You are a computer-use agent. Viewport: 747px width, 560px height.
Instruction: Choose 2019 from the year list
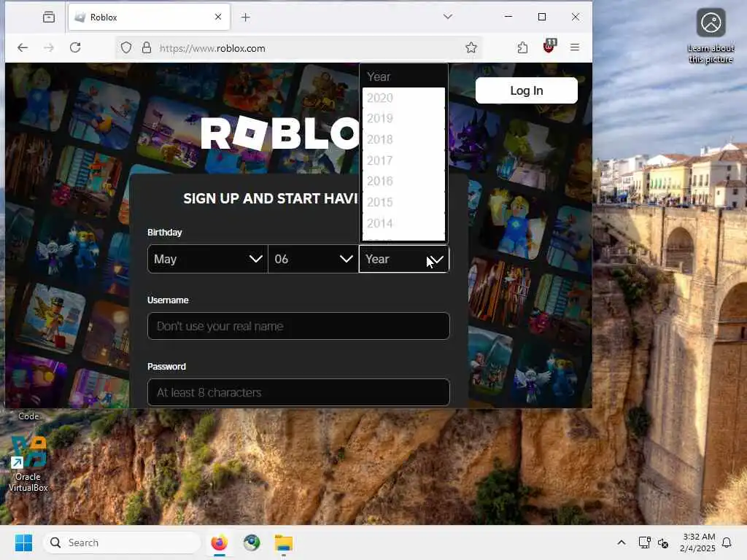coord(403,119)
